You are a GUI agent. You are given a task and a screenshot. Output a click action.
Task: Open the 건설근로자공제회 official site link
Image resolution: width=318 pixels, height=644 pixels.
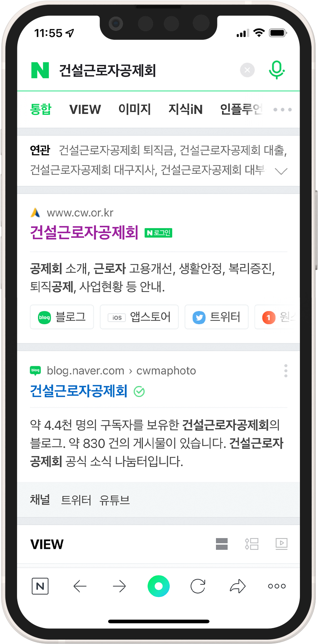point(84,232)
